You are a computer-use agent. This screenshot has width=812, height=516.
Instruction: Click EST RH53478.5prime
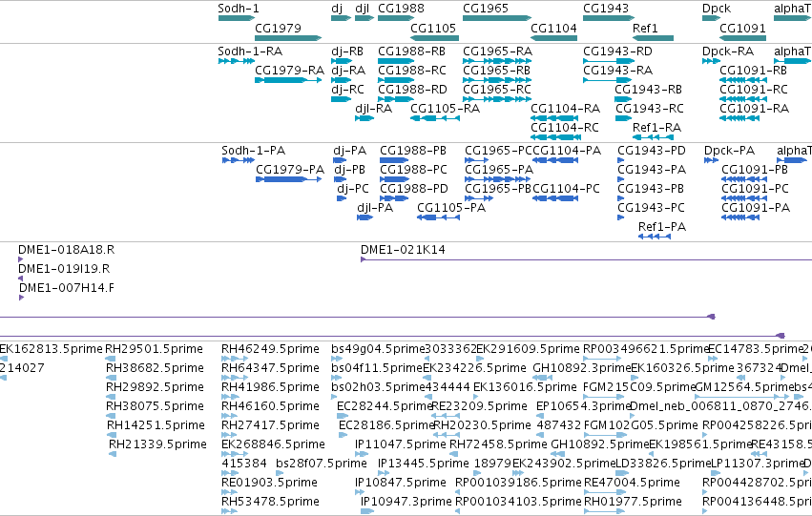pyautogui.click(x=270, y=502)
